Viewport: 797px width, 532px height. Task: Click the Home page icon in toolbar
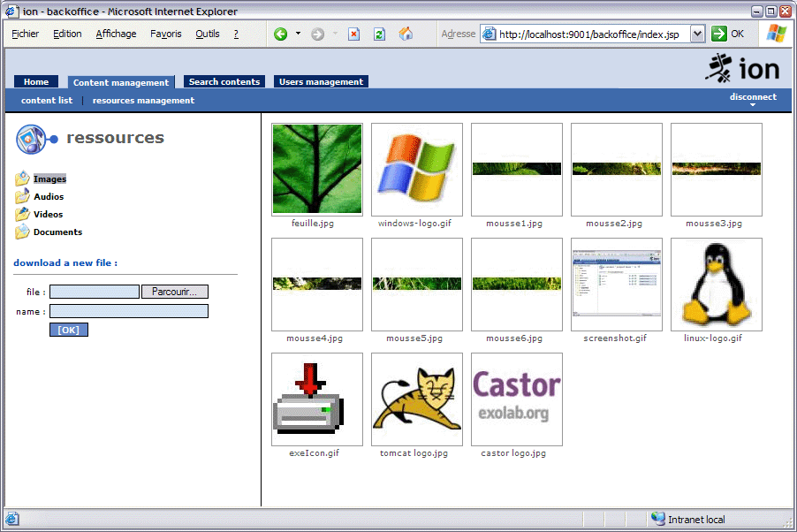point(406,34)
